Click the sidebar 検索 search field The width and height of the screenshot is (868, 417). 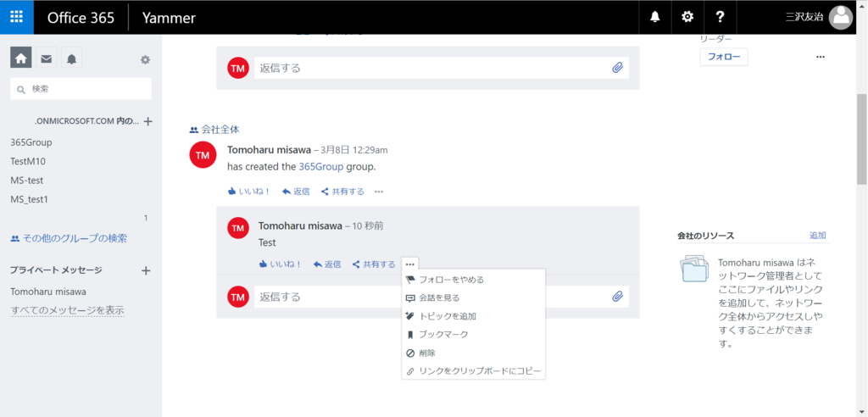click(x=81, y=89)
